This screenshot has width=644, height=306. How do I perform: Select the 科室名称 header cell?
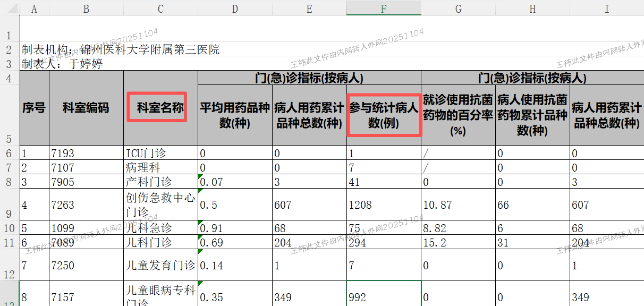pyautogui.click(x=160, y=108)
